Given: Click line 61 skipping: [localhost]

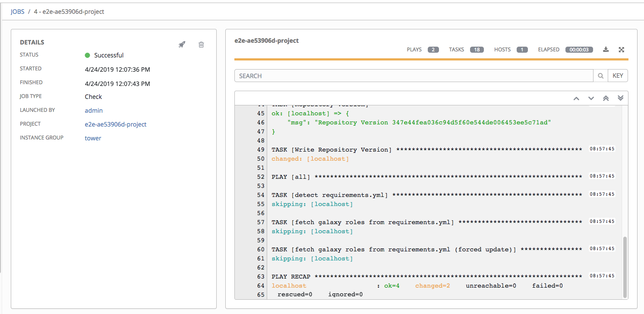Looking at the screenshot, I should point(312,259).
